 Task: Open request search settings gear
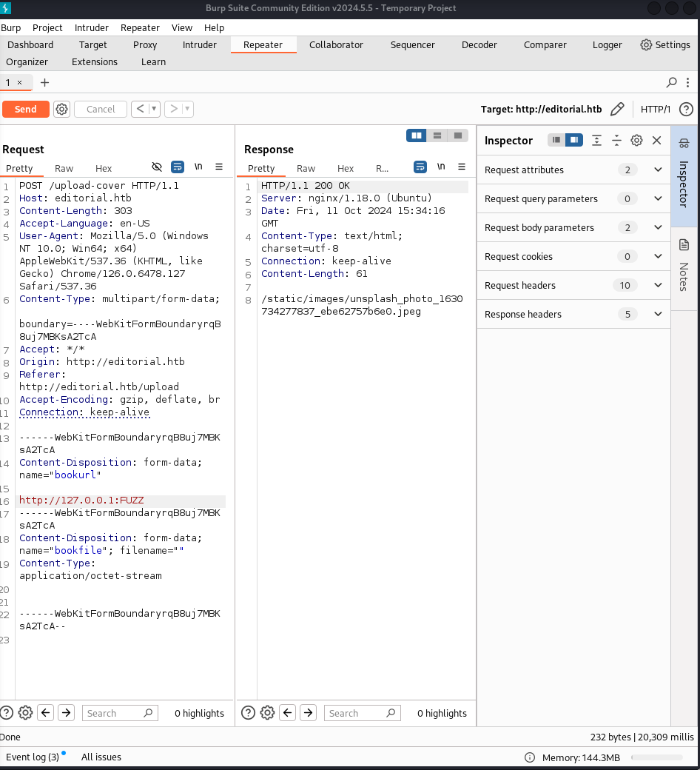click(25, 712)
